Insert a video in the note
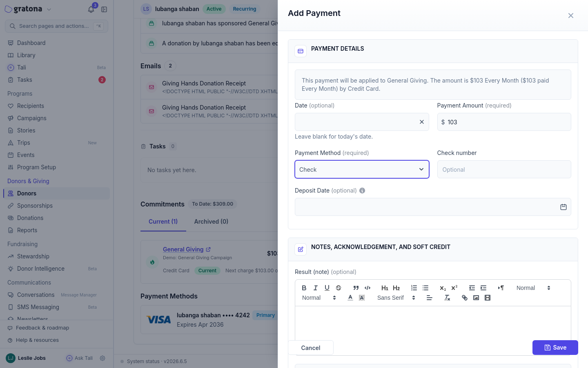The width and height of the screenshot is (588, 368). click(x=488, y=298)
